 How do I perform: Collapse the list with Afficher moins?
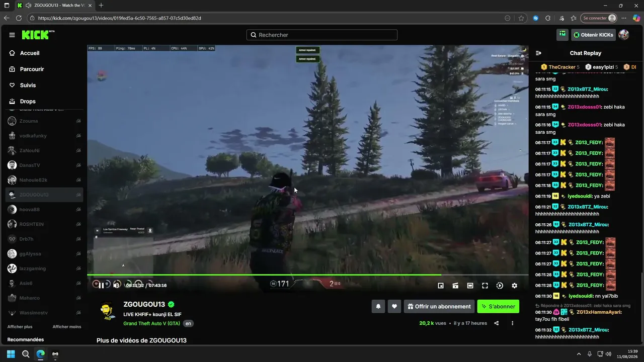[x=67, y=327]
